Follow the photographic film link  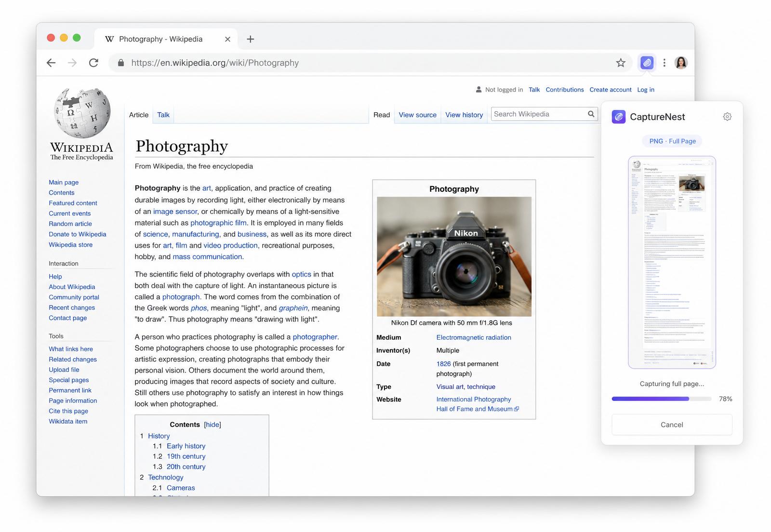(218, 223)
